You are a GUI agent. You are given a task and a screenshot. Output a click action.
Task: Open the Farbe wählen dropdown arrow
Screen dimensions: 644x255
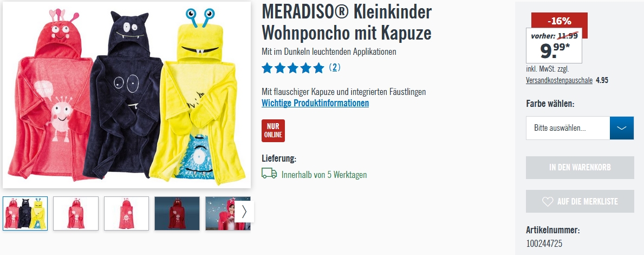pos(622,128)
